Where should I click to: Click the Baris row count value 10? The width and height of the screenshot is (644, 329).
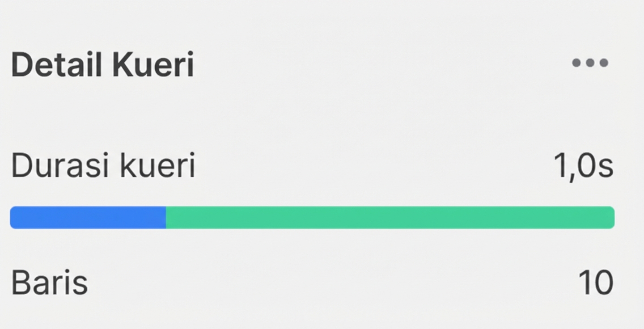click(596, 283)
